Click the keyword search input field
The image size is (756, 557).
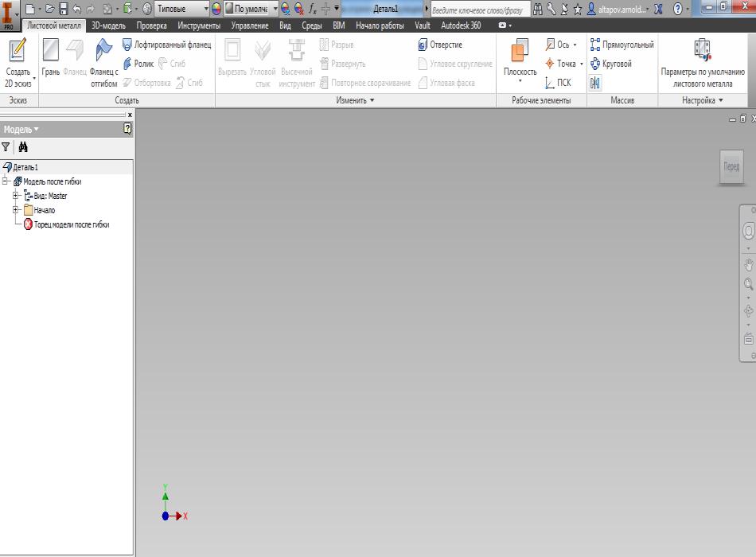tap(476, 10)
